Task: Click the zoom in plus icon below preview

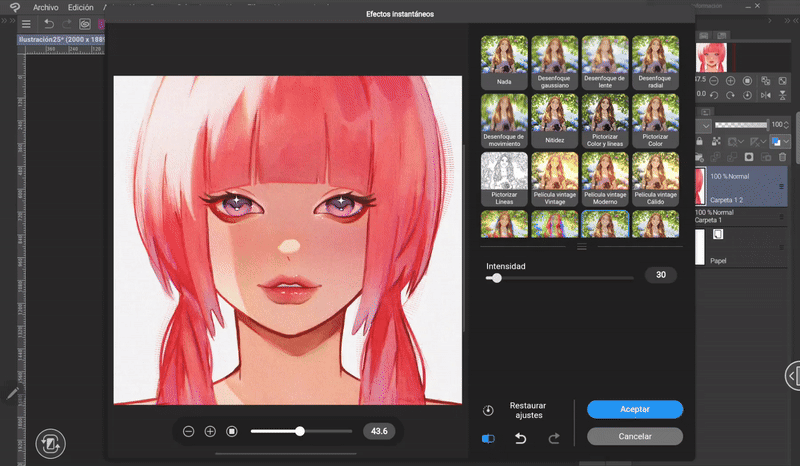Action: (210, 431)
